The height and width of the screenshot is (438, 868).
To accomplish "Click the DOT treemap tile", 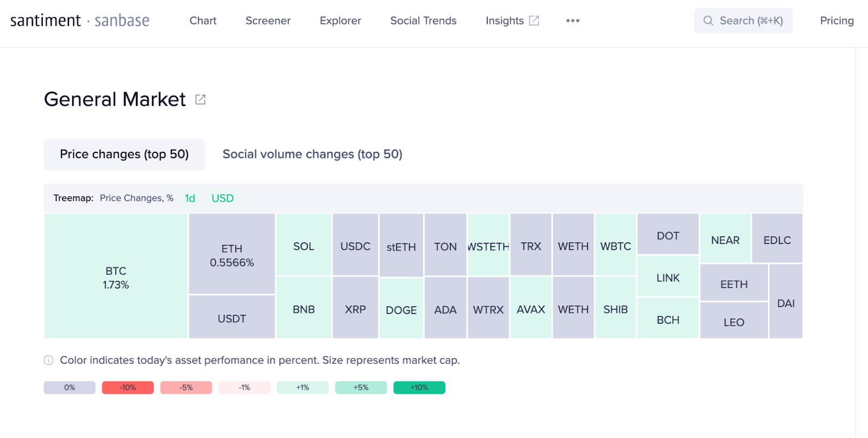I will (668, 234).
